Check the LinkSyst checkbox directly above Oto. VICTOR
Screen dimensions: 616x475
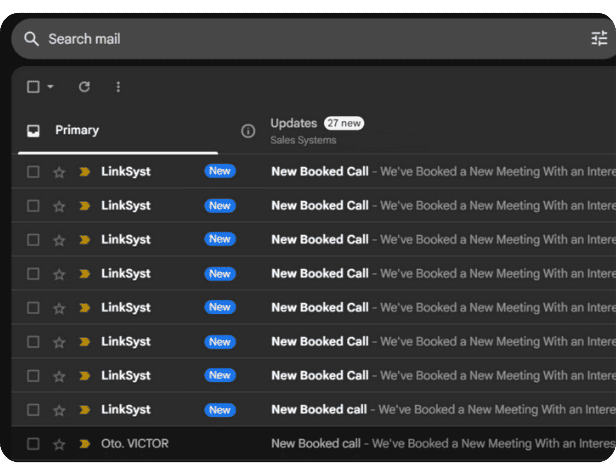coord(33,410)
